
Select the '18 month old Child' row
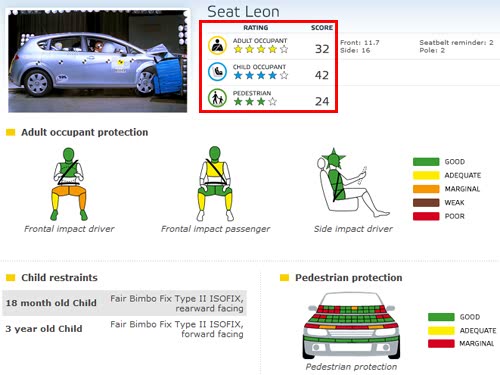(x=124, y=303)
